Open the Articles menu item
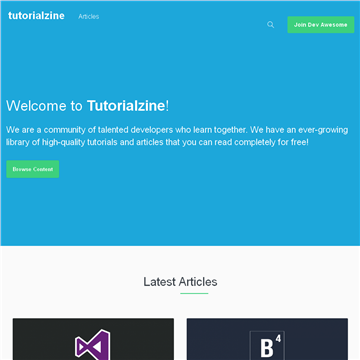This screenshot has height=360, width=360. click(x=88, y=17)
